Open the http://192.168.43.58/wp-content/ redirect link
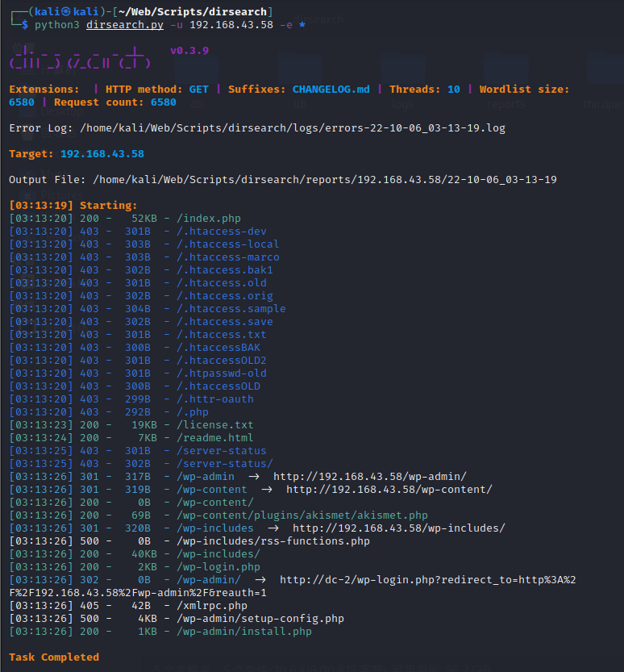The width and height of the screenshot is (624, 672). point(389,490)
